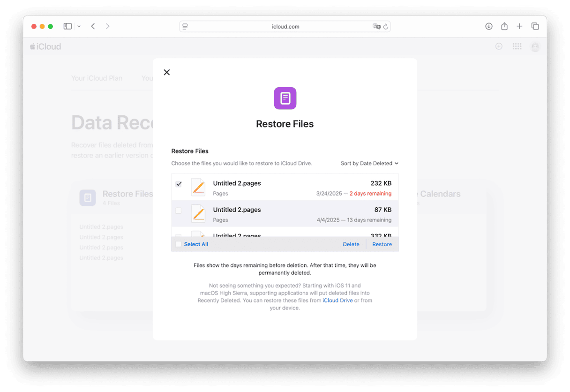This screenshot has height=392, width=570.
Task: Open the iCloud account avatar
Action: click(535, 47)
